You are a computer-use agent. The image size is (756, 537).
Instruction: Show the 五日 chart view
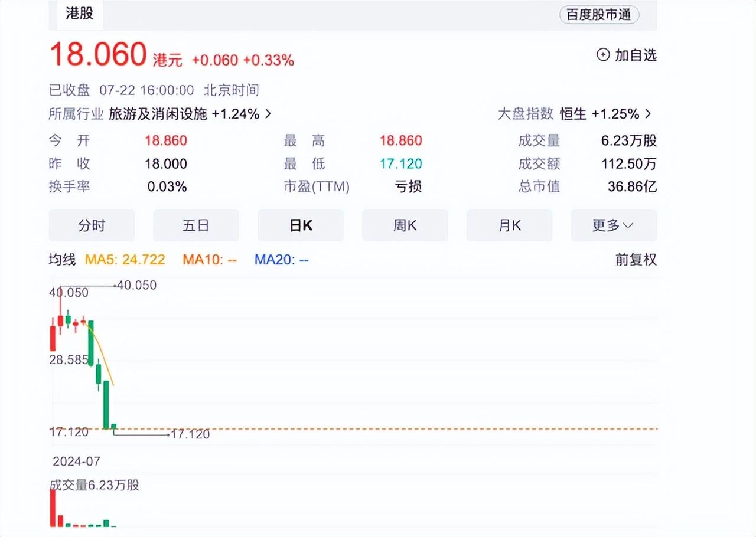click(x=196, y=225)
